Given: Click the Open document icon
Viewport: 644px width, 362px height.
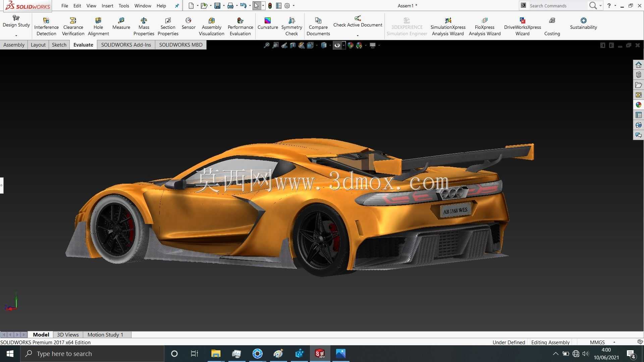Looking at the screenshot, I should (x=204, y=6).
